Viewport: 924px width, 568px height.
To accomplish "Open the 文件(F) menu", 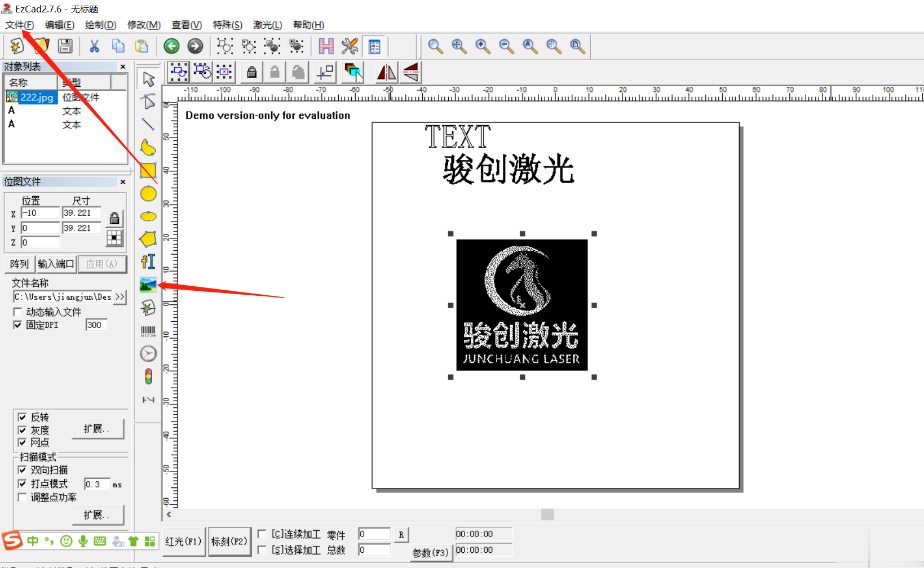I will [x=20, y=25].
